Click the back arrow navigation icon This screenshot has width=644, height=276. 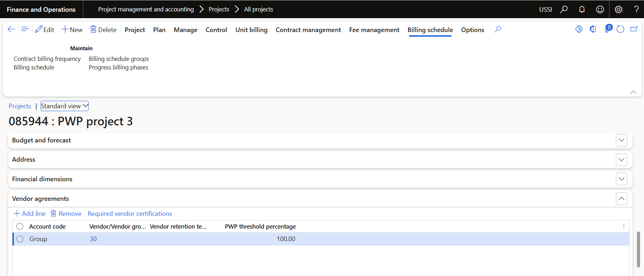[x=11, y=29]
